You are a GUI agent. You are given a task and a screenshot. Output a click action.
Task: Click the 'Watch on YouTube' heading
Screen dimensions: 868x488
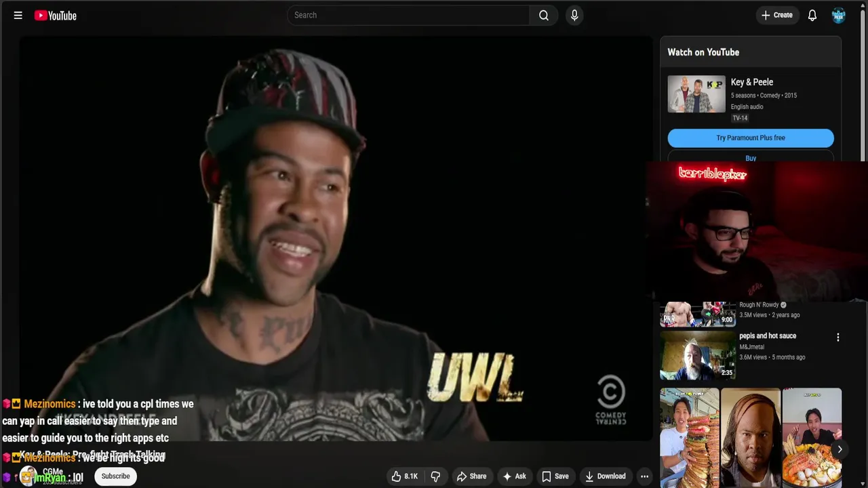(703, 52)
